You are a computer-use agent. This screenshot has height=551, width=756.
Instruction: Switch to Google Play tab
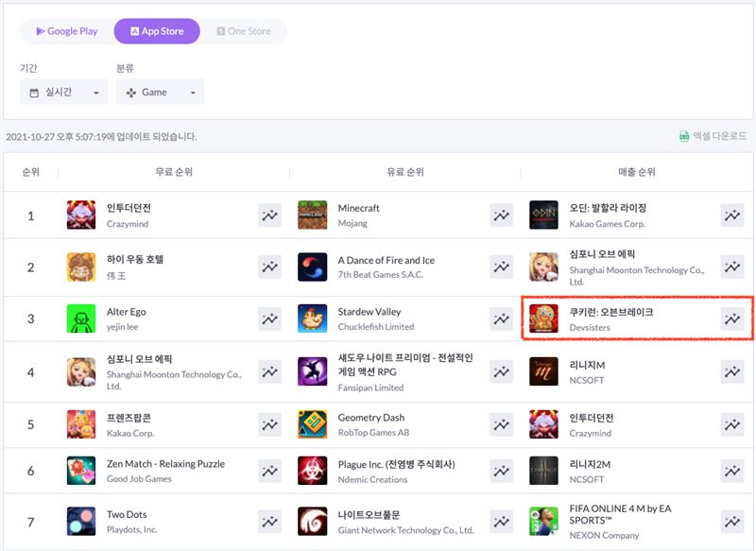click(66, 31)
